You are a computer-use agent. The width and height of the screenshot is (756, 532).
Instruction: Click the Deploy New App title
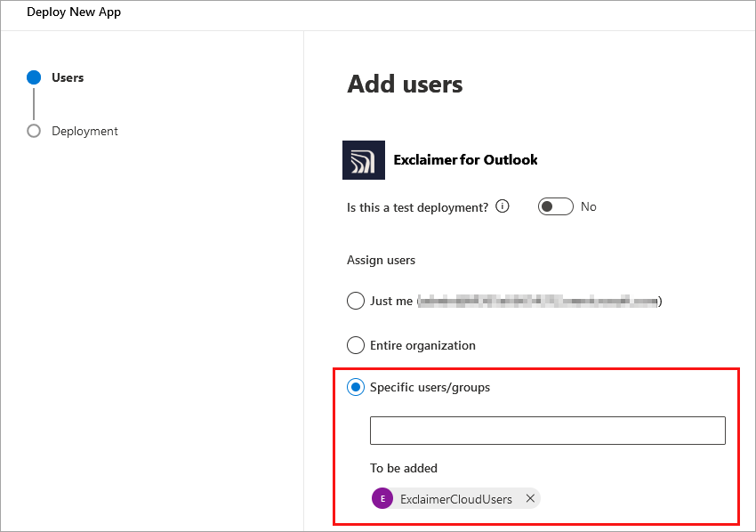click(74, 12)
